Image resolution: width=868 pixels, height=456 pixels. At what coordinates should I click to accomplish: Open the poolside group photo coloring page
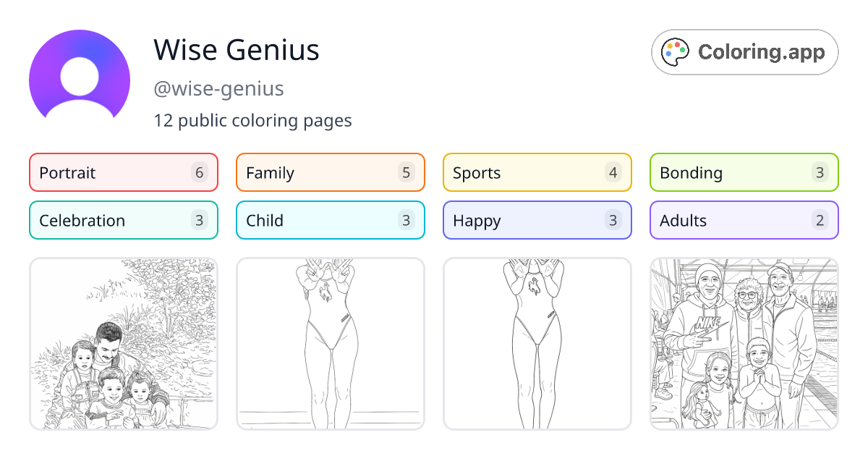(744, 343)
